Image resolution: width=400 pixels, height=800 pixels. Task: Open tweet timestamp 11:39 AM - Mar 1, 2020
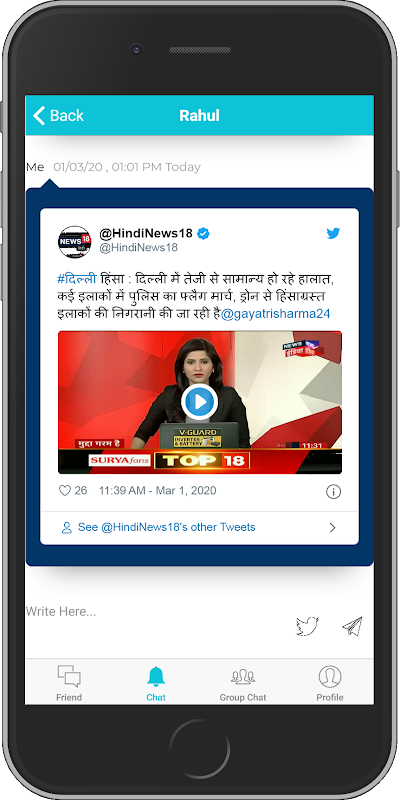[158, 491]
